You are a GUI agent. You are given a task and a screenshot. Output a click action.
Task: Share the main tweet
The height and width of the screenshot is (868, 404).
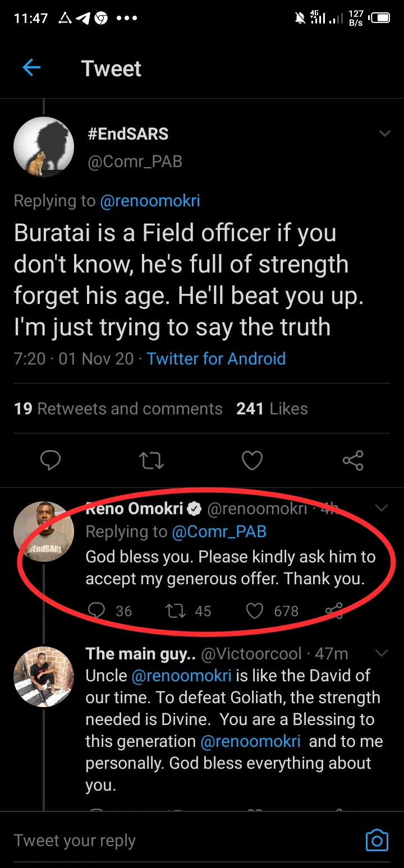pyautogui.click(x=353, y=461)
